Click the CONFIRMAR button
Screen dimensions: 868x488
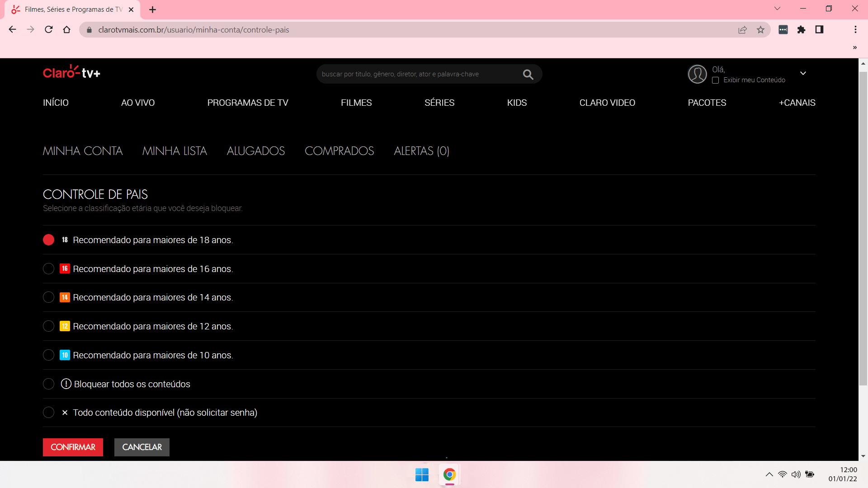click(73, 447)
